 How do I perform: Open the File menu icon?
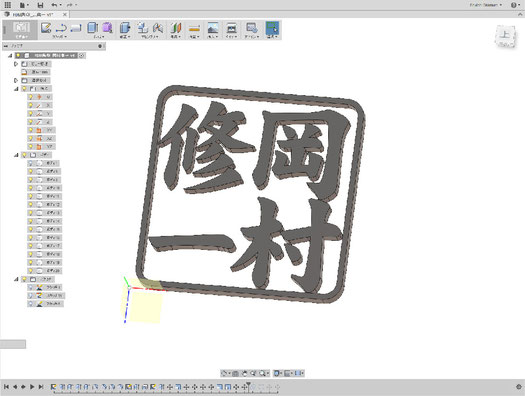point(23,5)
